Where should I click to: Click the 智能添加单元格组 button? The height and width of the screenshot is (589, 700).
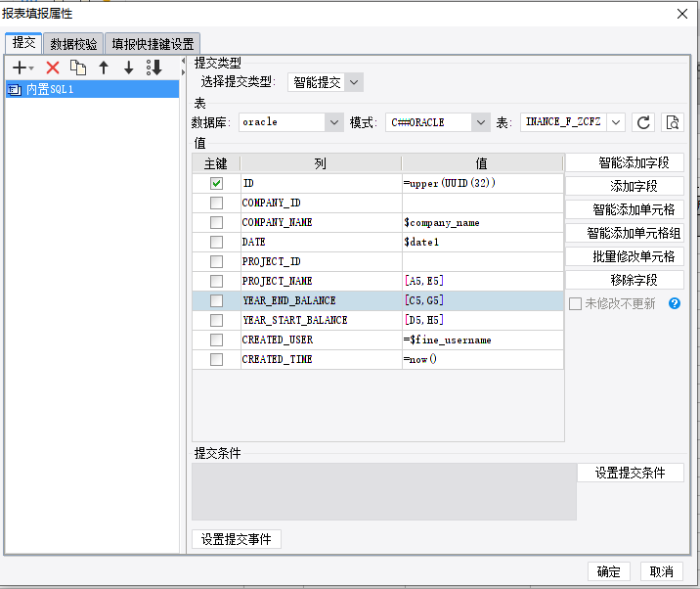click(x=625, y=233)
